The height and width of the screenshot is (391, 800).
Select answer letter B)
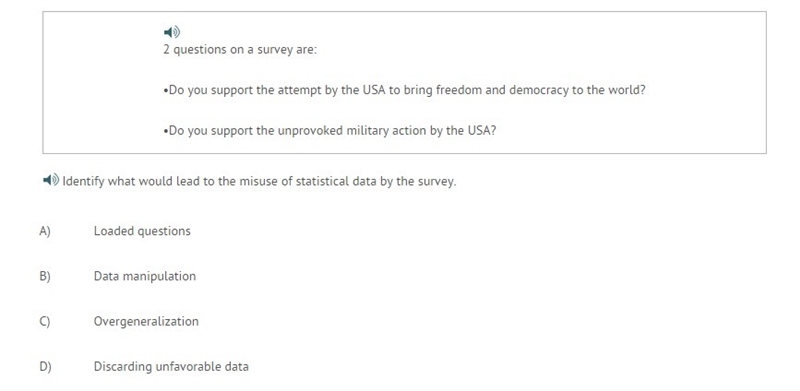45,276
